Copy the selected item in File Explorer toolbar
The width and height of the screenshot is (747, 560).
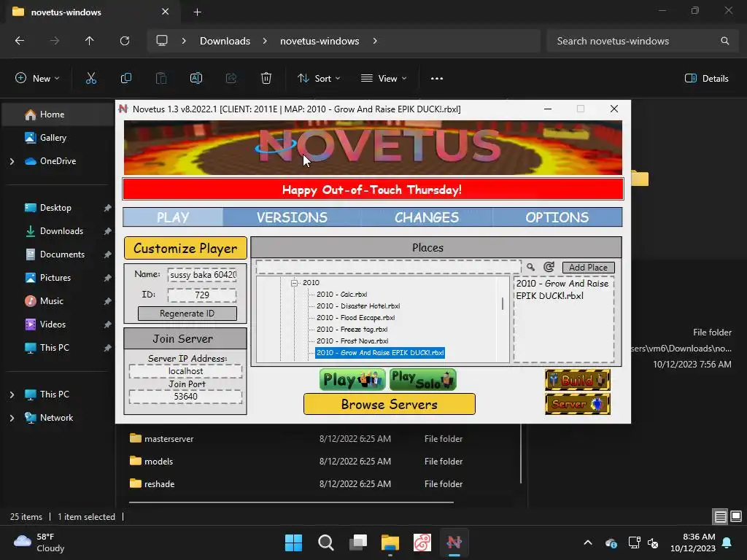tap(125, 79)
